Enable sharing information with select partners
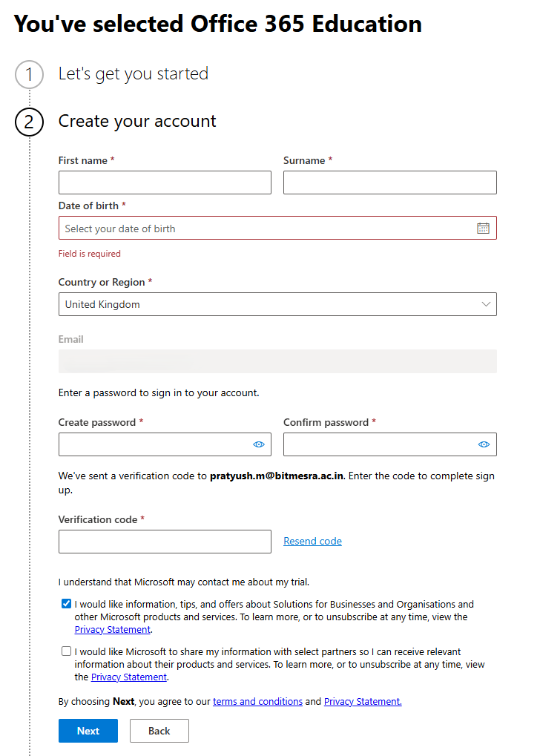Screen dimensions: 540x756 click(67, 651)
